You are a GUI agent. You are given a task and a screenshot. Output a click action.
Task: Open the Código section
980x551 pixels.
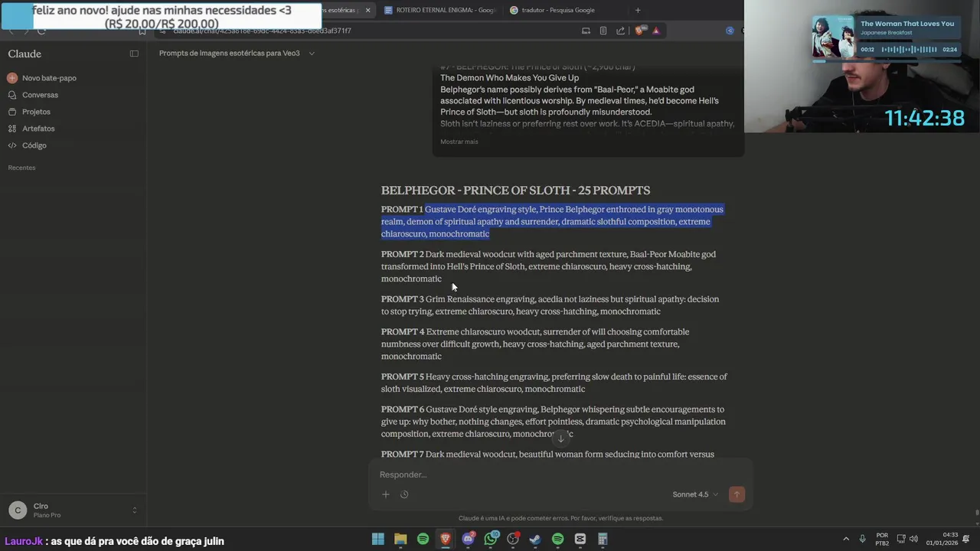tap(28, 145)
